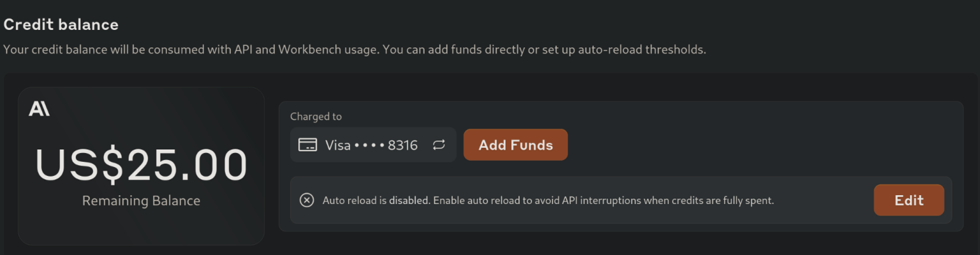This screenshot has width=980, height=255.
Task: Click "Enable auto reload" sentence text
Action: [603, 200]
